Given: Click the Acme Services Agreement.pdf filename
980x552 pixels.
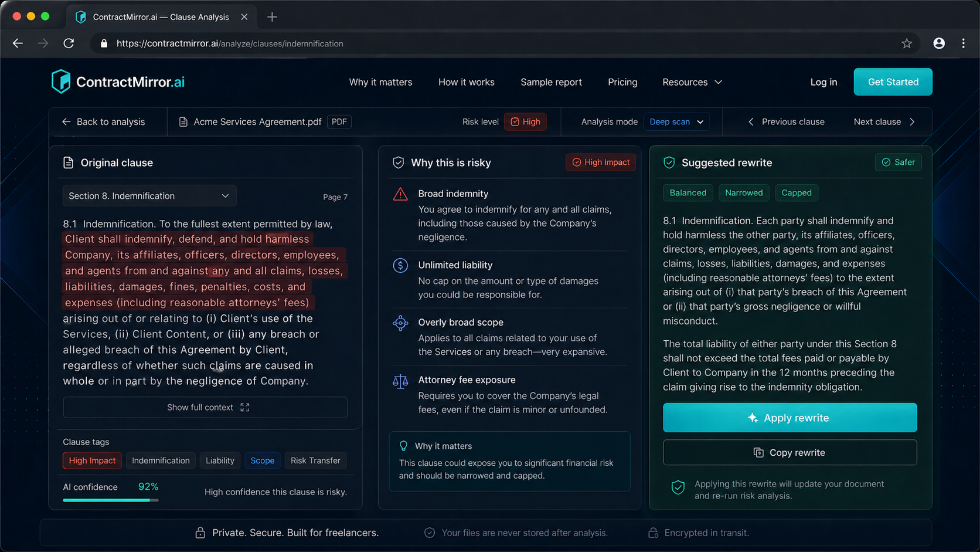Looking at the screenshot, I should click(257, 122).
